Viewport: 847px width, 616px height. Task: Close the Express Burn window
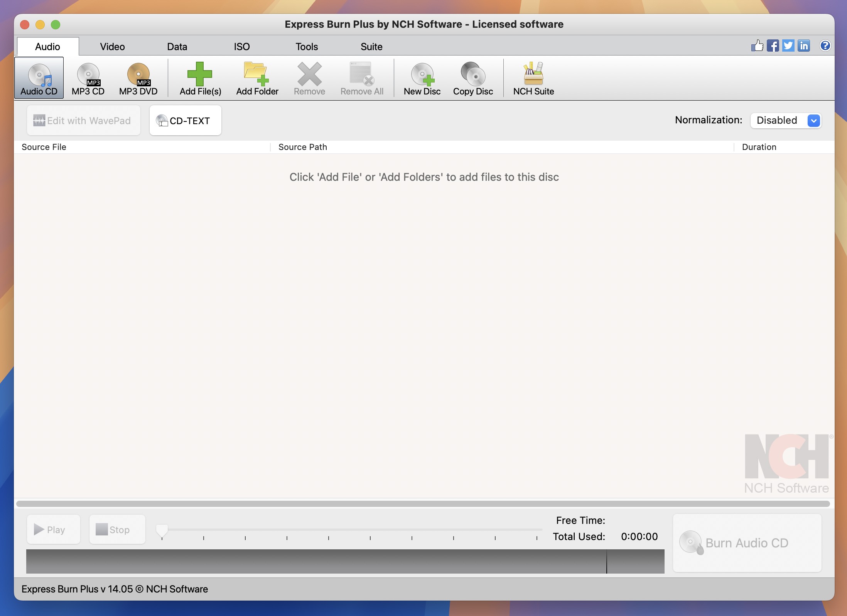25,25
